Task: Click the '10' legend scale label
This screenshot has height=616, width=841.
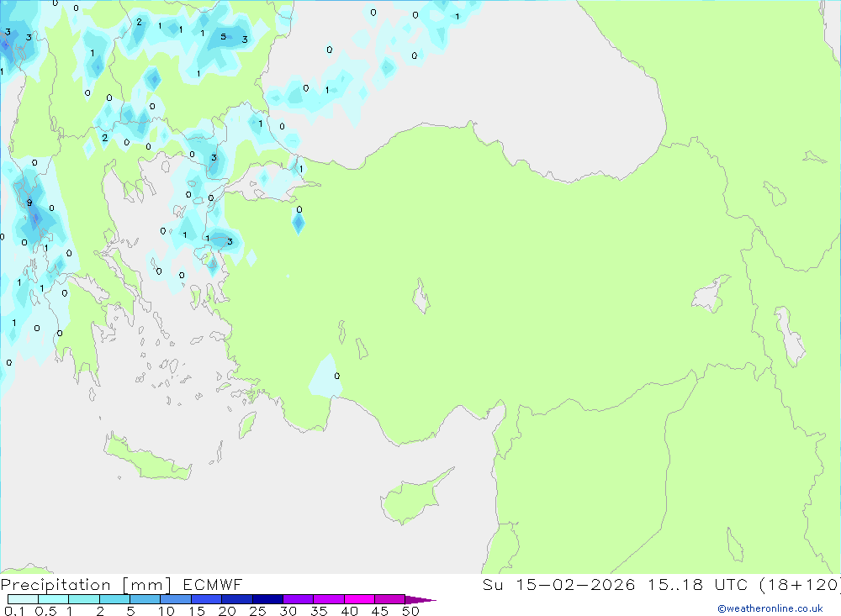Action: coord(167,611)
